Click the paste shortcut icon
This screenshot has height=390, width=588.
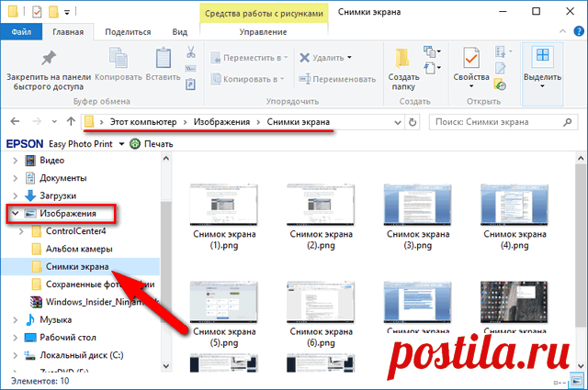click(x=191, y=84)
